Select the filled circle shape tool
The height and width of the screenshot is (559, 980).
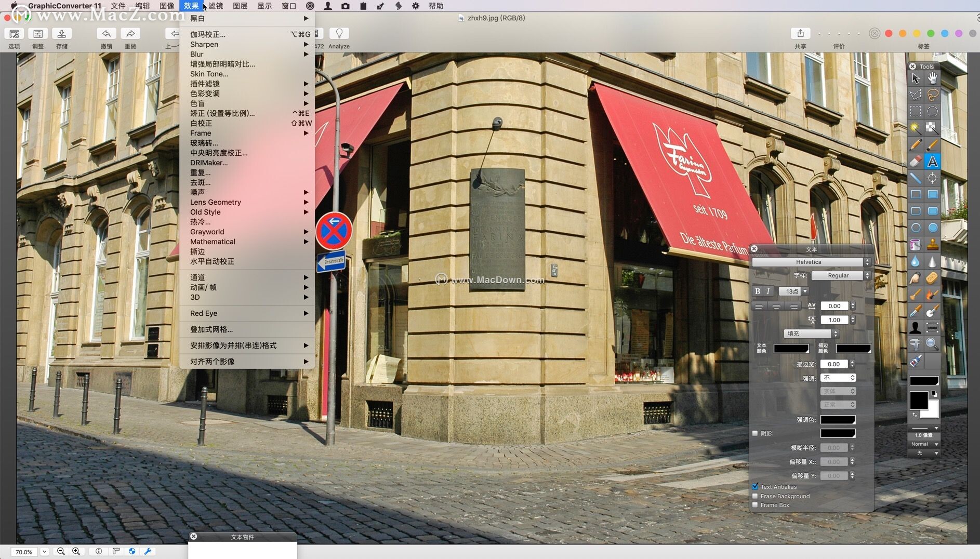click(933, 228)
